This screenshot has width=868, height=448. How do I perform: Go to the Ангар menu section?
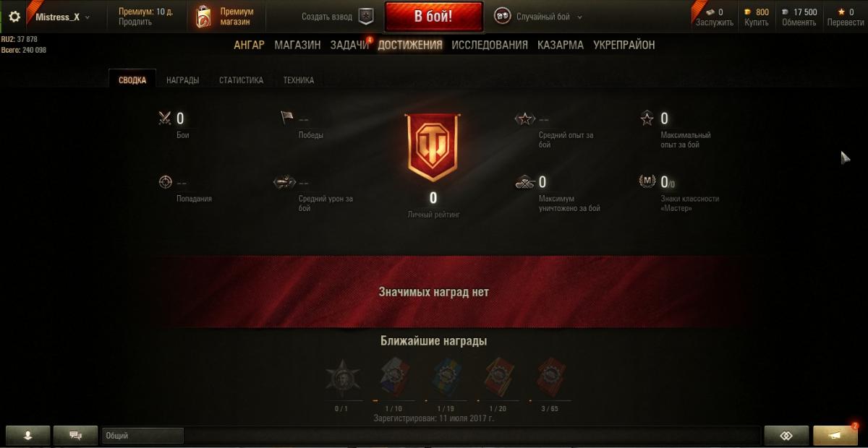pyautogui.click(x=249, y=45)
